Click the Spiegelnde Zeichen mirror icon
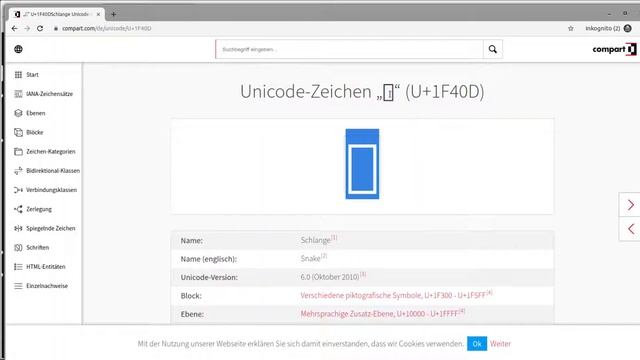Viewport: 640px width, 360px height. click(x=18, y=228)
